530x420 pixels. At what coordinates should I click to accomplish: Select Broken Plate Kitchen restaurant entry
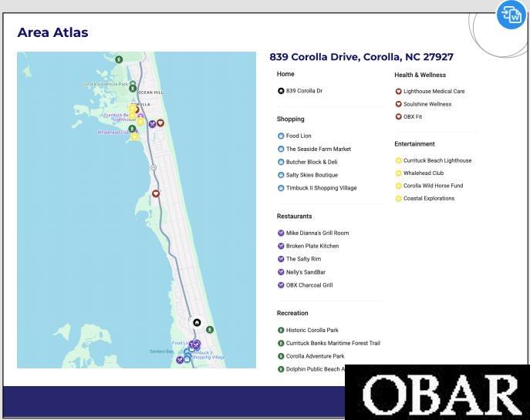tap(308, 246)
